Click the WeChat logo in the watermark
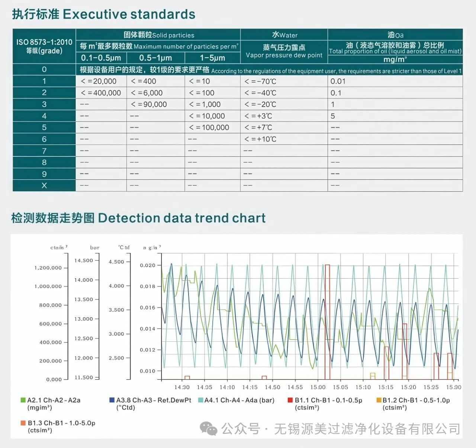Viewport: 476px width, 448px height. click(x=209, y=429)
